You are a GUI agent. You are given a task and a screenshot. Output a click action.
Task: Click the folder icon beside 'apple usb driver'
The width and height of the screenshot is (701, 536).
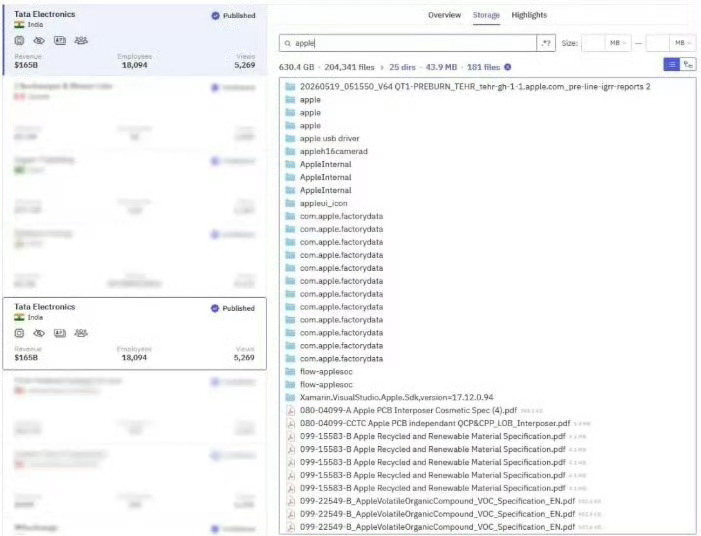[x=291, y=139]
